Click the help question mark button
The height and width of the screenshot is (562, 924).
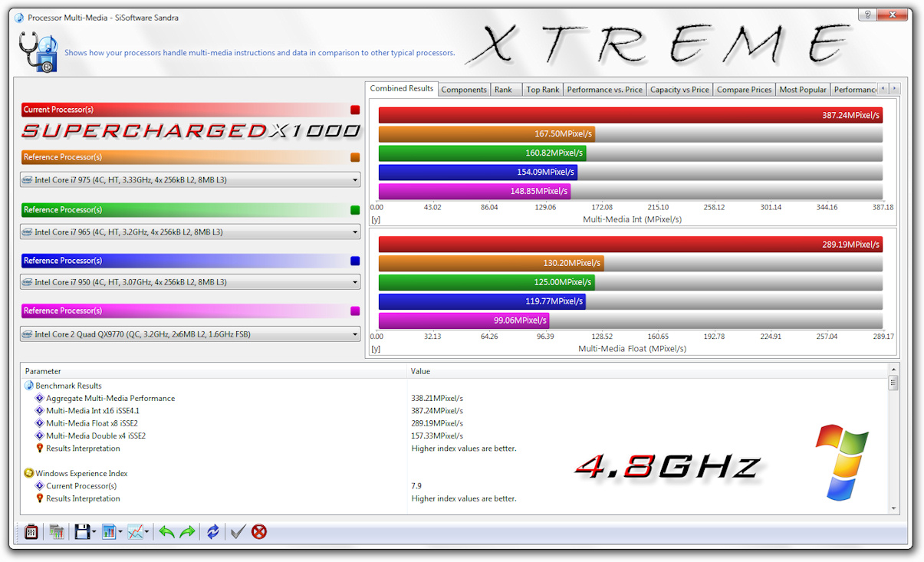pos(867,15)
